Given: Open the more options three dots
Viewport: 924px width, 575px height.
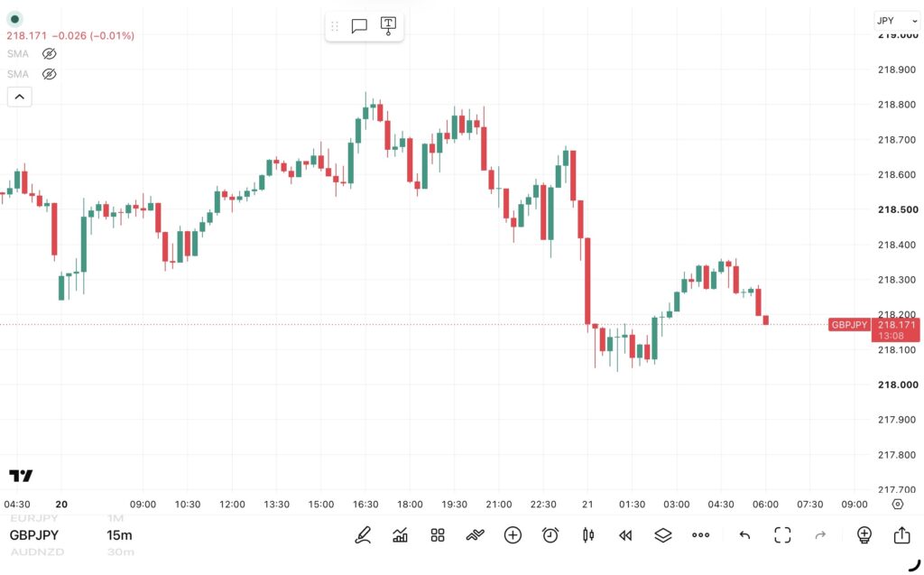Looking at the screenshot, I should pyautogui.click(x=700, y=535).
